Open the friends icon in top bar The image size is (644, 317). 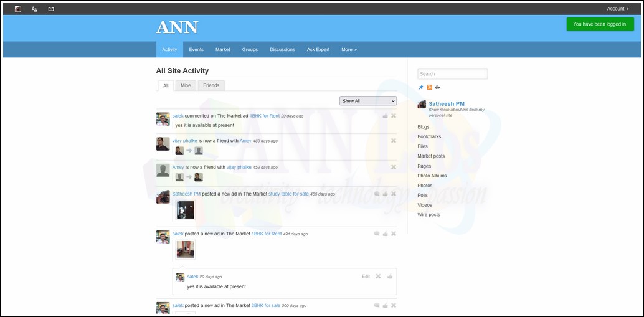(x=34, y=9)
